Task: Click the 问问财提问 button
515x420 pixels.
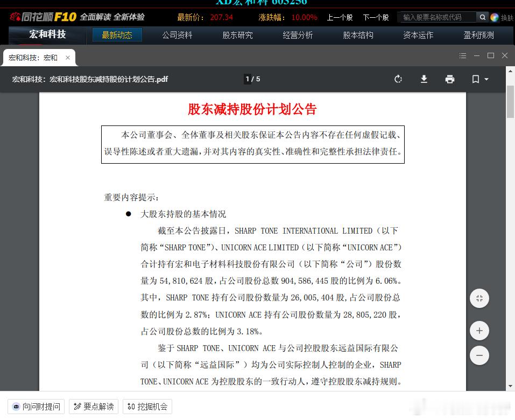Action: point(36,407)
